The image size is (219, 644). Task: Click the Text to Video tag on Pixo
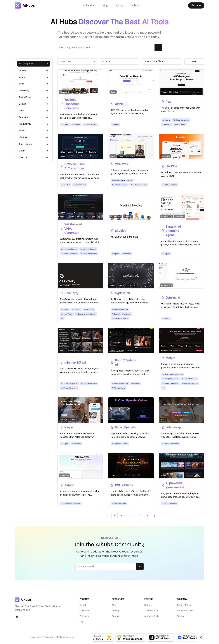[x=180, y=125]
